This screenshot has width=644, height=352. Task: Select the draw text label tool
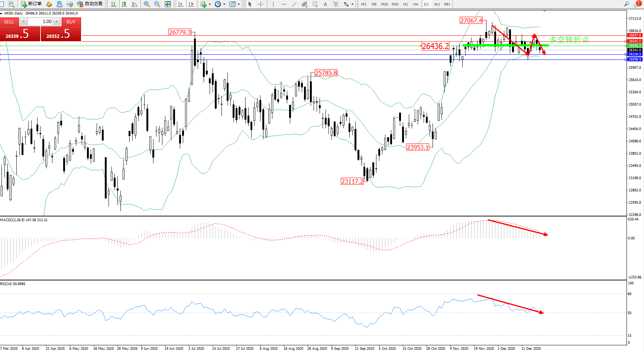click(x=325, y=4)
